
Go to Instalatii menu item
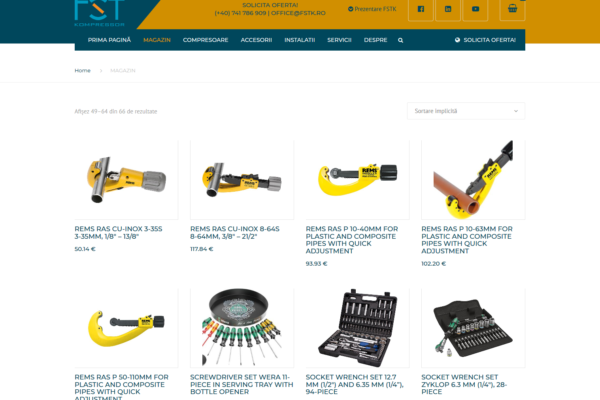(x=299, y=40)
